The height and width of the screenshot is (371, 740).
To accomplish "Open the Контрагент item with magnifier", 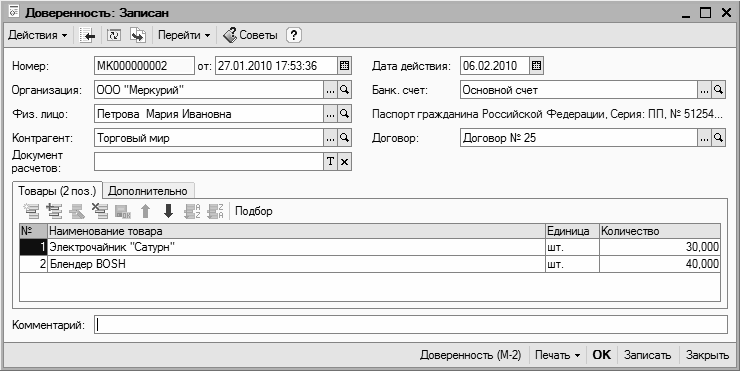I will (345, 138).
